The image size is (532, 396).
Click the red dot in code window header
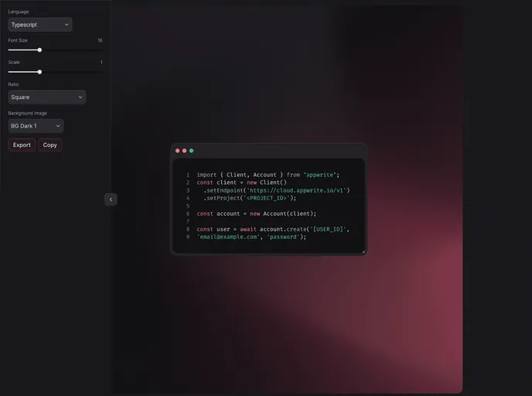click(177, 151)
